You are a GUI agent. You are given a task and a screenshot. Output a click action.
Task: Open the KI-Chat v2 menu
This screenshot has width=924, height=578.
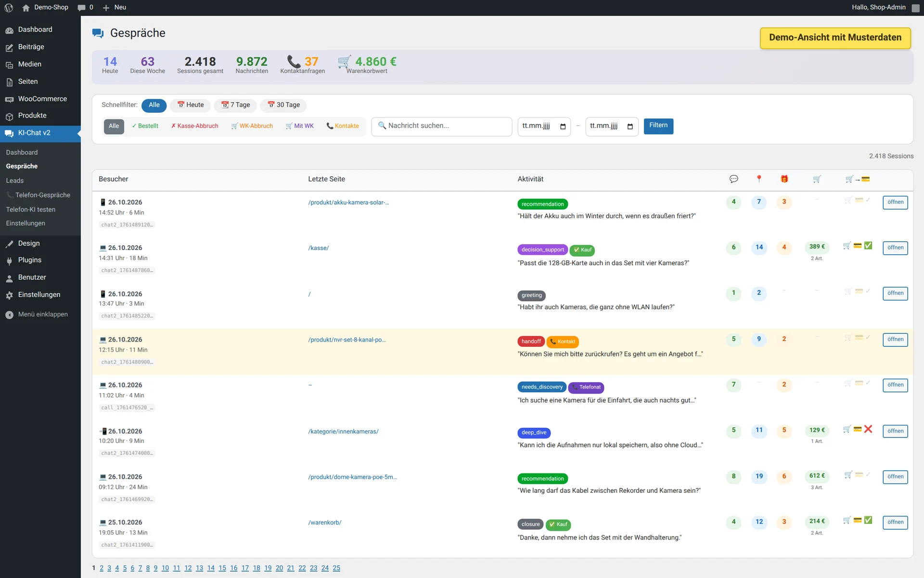(40, 133)
